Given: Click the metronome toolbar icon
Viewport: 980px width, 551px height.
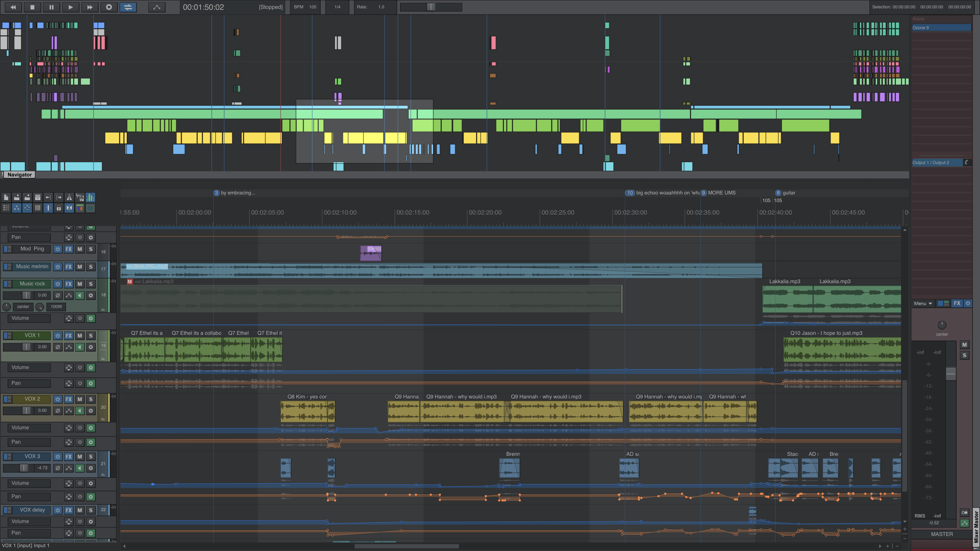Looking at the screenshot, I should (69, 197).
